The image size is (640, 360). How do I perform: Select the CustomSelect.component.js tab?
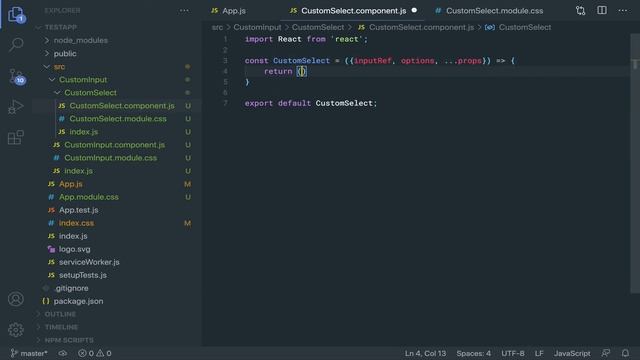353,11
